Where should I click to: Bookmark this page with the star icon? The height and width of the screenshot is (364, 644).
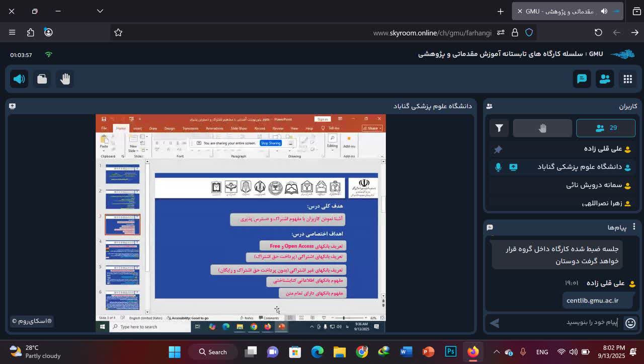click(x=118, y=32)
